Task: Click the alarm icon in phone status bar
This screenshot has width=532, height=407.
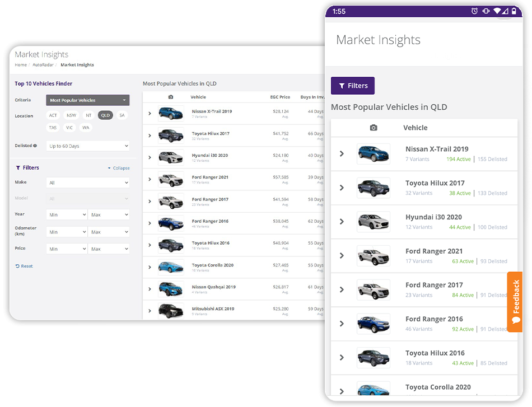Action: pyautogui.click(x=474, y=11)
